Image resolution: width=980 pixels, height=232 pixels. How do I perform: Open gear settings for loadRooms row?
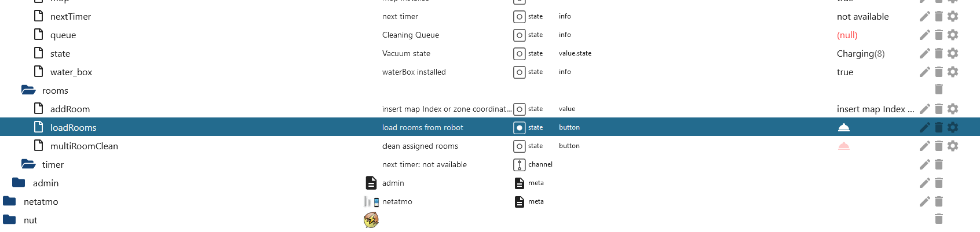953,128
